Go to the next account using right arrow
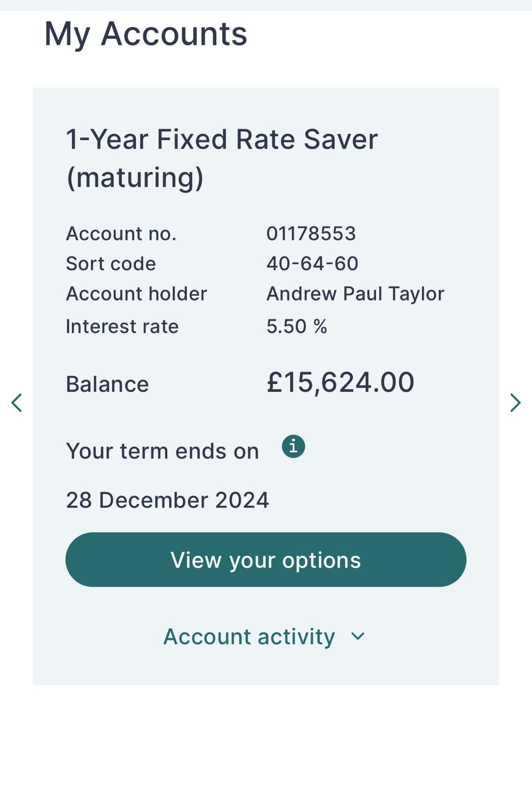Image resolution: width=532 pixels, height=787 pixels. (x=515, y=402)
